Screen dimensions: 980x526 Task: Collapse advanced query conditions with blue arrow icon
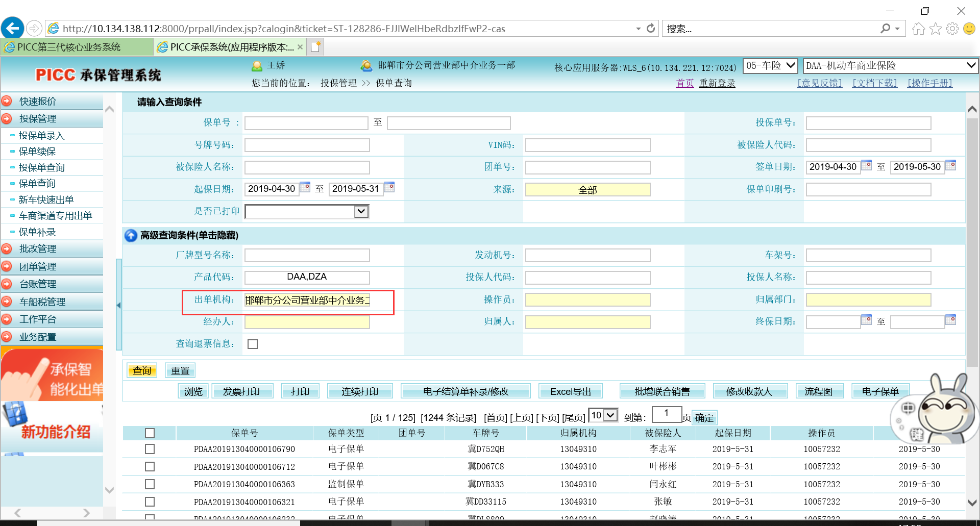(x=131, y=235)
